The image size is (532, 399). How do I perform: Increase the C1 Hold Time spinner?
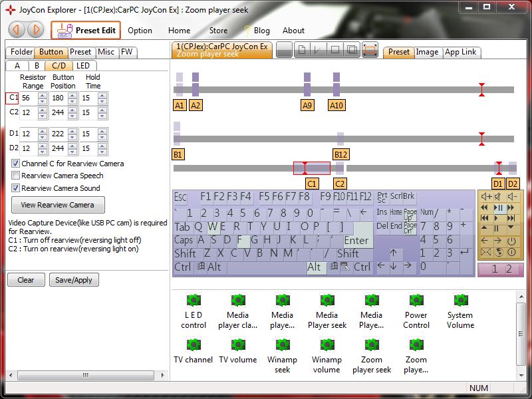102,95
